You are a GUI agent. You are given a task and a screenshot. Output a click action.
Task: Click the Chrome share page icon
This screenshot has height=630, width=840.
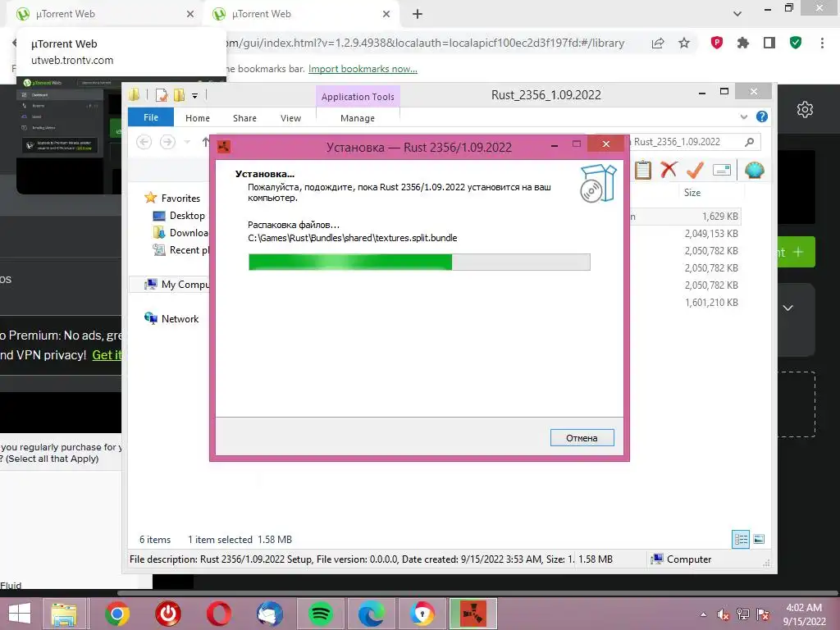658,43
